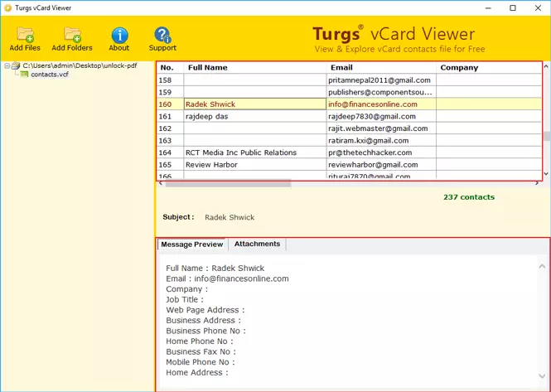Click the Turgs app icon in title bar
551x392 pixels.
pos(8,7)
